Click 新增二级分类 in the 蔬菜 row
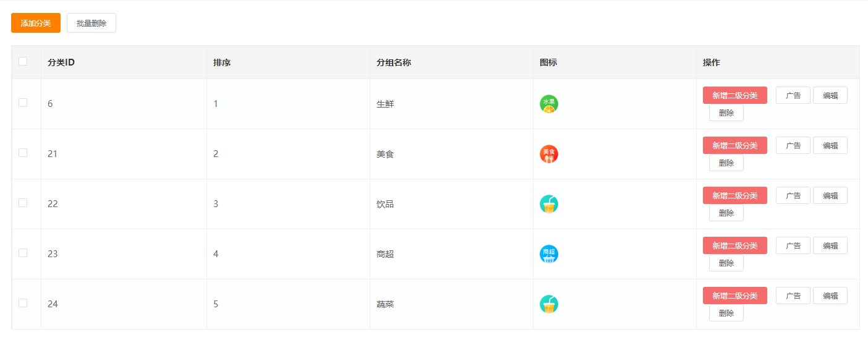 [x=735, y=296]
